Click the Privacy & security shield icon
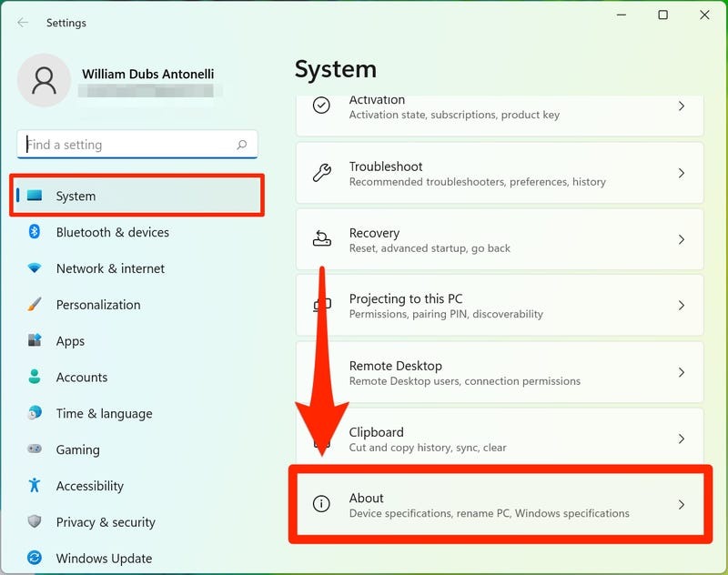The height and width of the screenshot is (575, 728). coord(35,521)
